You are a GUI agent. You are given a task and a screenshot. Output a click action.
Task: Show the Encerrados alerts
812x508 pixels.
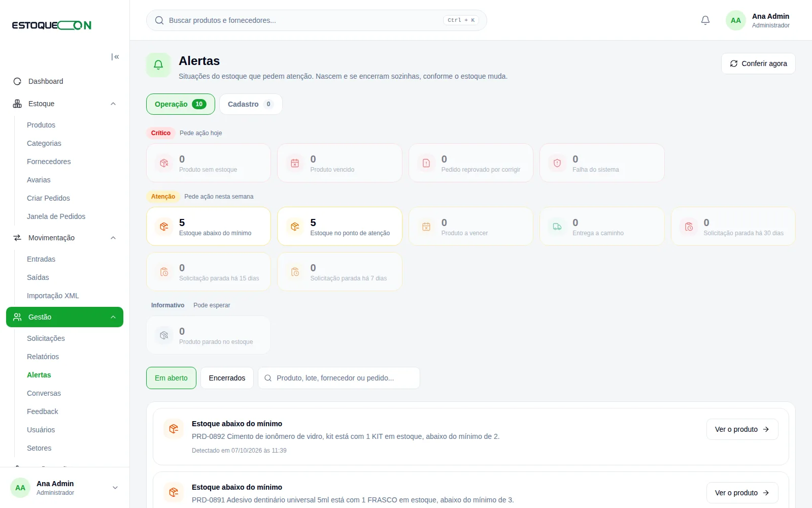[227, 378]
